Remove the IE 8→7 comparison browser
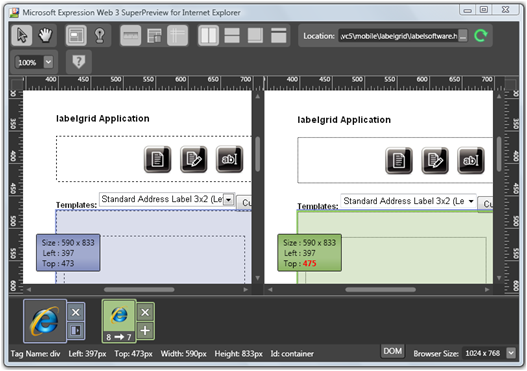This screenshot has height=371, width=527. pos(145,313)
